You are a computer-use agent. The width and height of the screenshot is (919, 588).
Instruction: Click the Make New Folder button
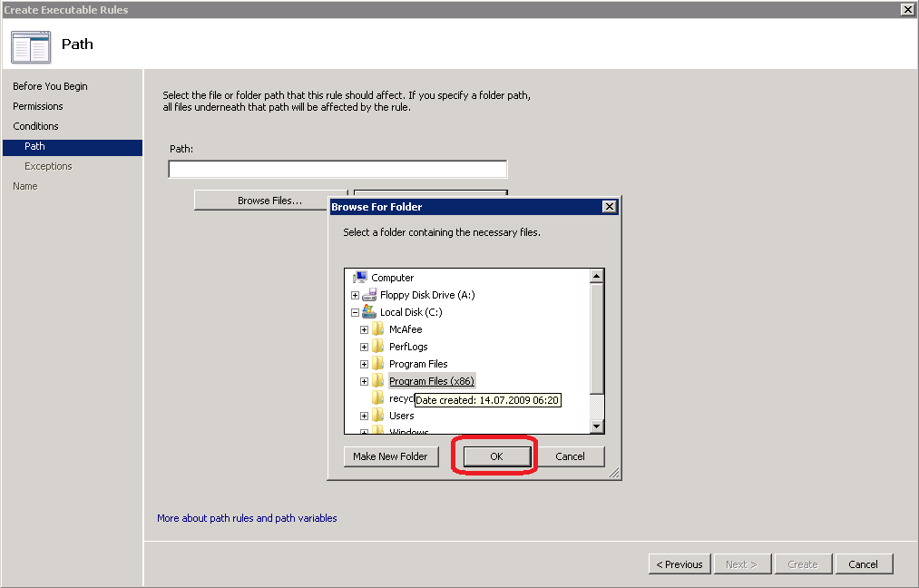coord(391,456)
